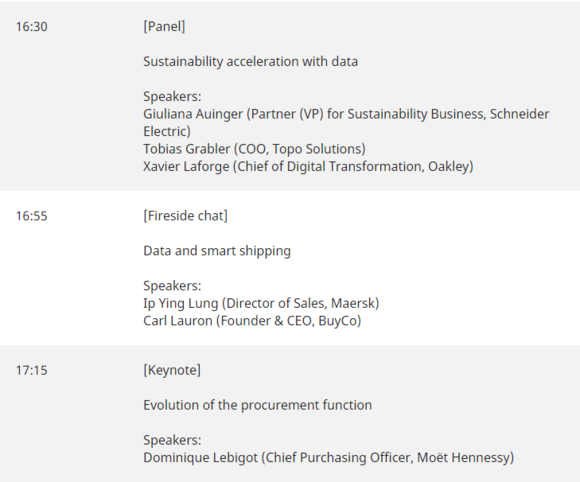This screenshot has width=580, height=482.
Task: Click Evolution of the procurement function title
Action: click(x=257, y=405)
